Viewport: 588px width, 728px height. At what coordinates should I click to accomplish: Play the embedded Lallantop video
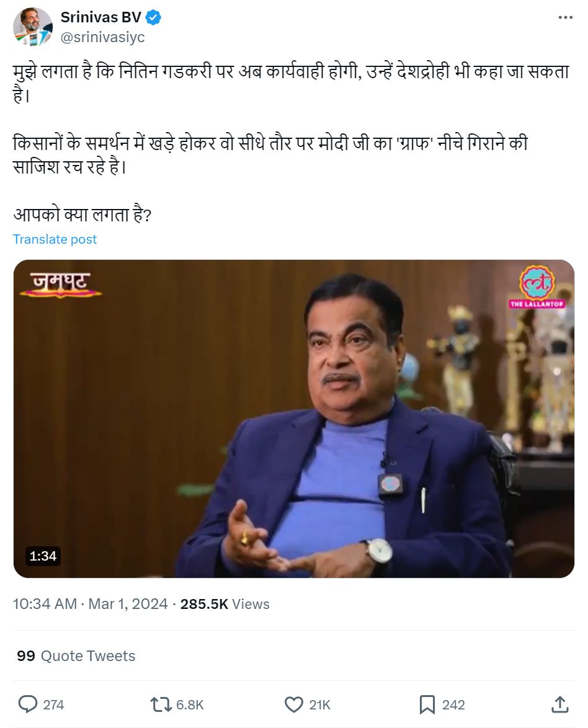(293, 419)
